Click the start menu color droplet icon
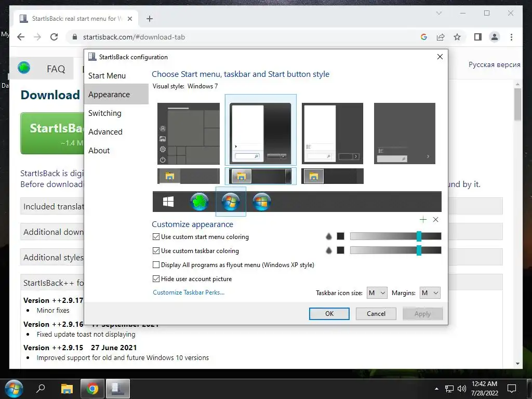The height and width of the screenshot is (399, 532). (x=328, y=236)
